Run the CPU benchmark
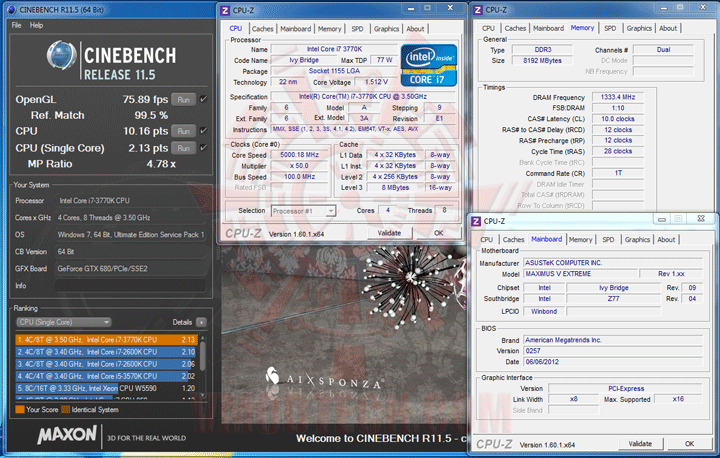Viewport: 720px width, 458px height. (x=184, y=131)
